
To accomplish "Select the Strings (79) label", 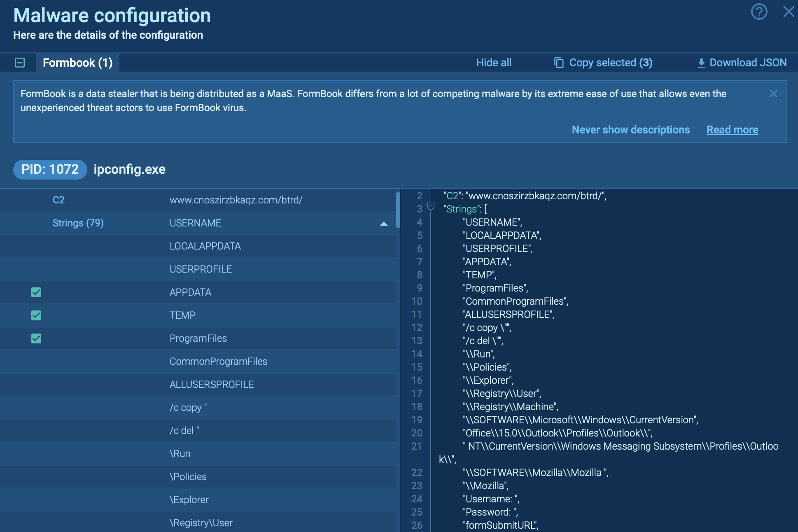I will (x=78, y=223).
